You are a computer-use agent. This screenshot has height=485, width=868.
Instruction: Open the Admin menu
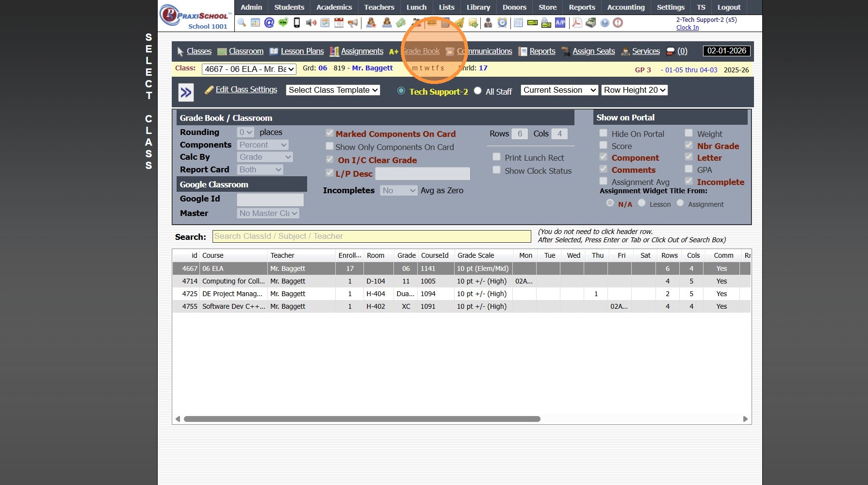coord(251,7)
